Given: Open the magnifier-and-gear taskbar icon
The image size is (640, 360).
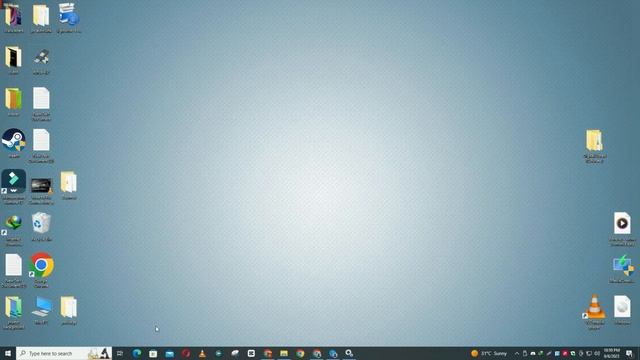Looking at the screenshot, I should 349,353.
